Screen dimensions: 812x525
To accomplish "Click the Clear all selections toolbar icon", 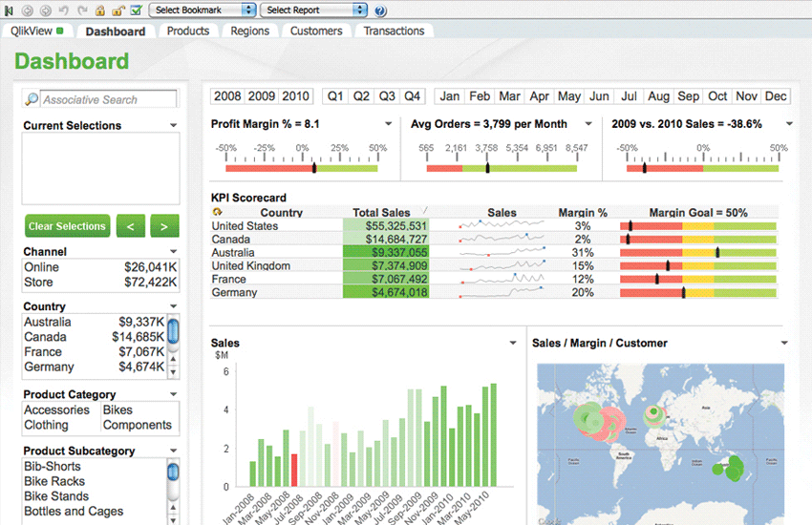I will pos(11,10).
